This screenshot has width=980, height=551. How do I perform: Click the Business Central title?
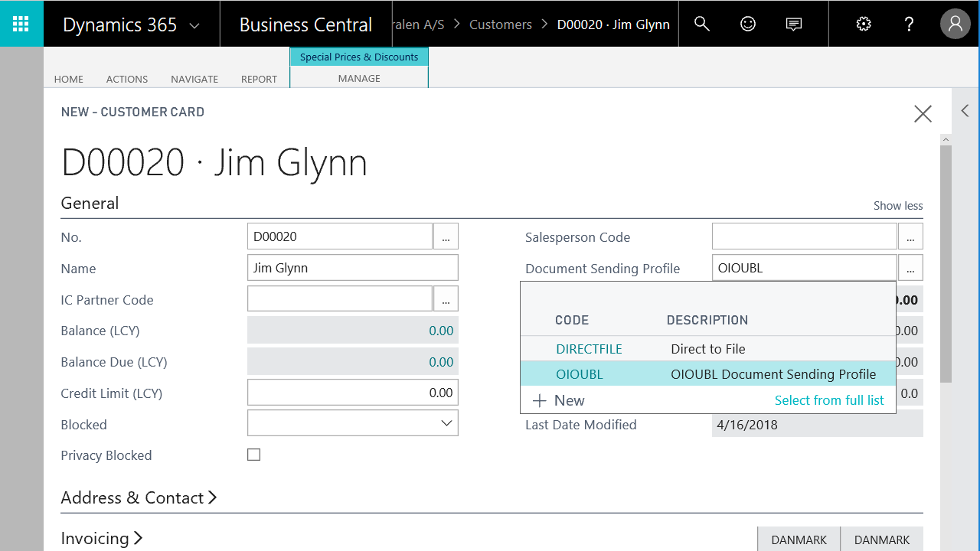(x=305, y=24)
